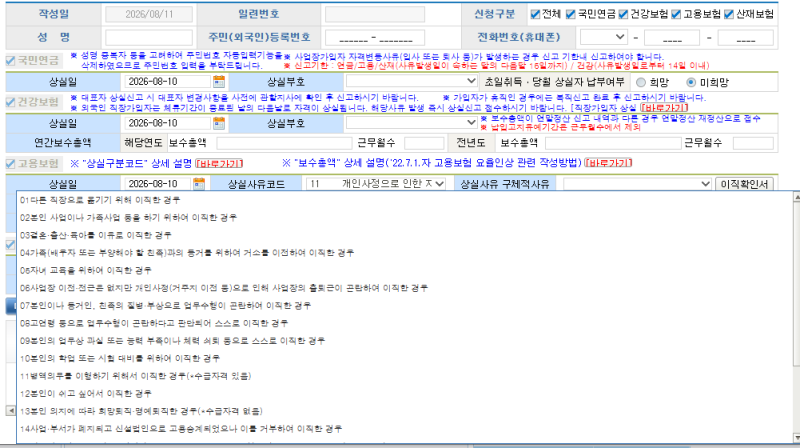This screenshot has height=448, width=800.
Task: Click the dropdown list scrollbar up arrow
Action: coord(796,197)
